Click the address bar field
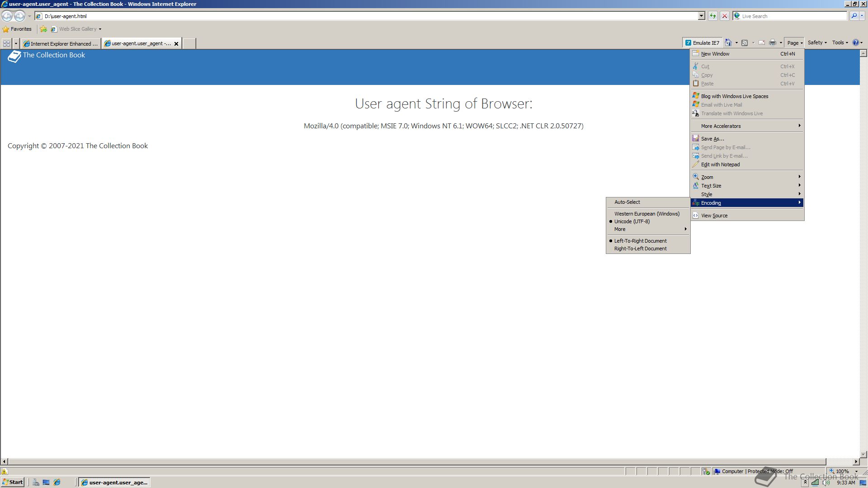This screenshot has width=868, height=488. point(366,16)
